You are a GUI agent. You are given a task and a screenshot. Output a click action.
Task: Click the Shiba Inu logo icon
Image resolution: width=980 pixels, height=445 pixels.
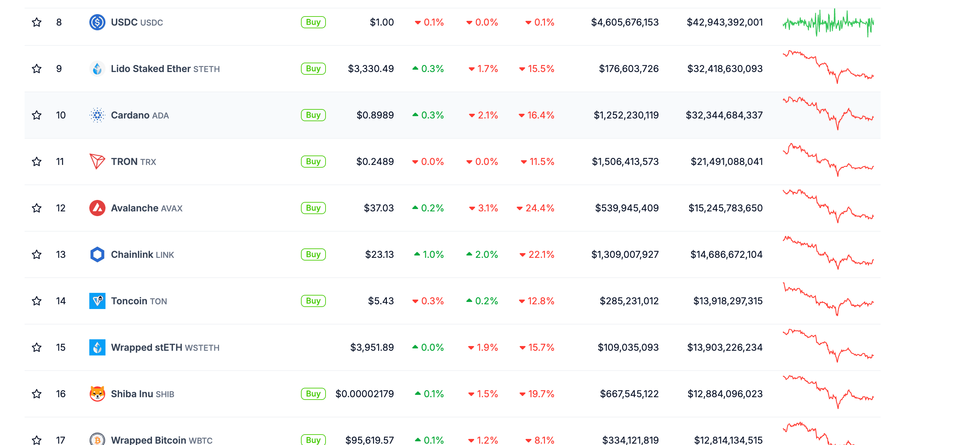coord(97,394)
